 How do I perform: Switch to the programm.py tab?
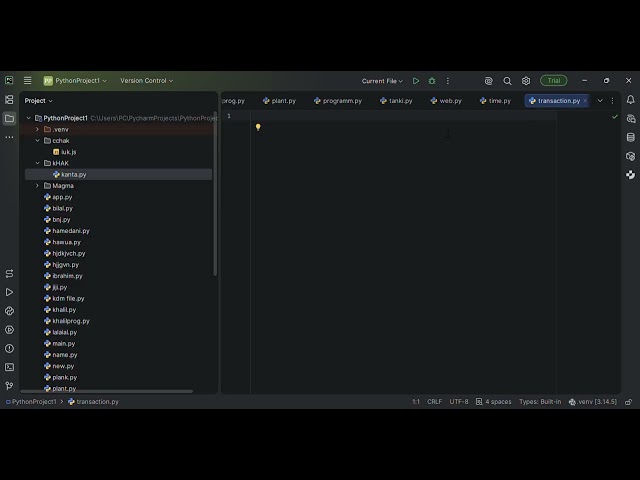pyautogui.click(x=338, y=101)
